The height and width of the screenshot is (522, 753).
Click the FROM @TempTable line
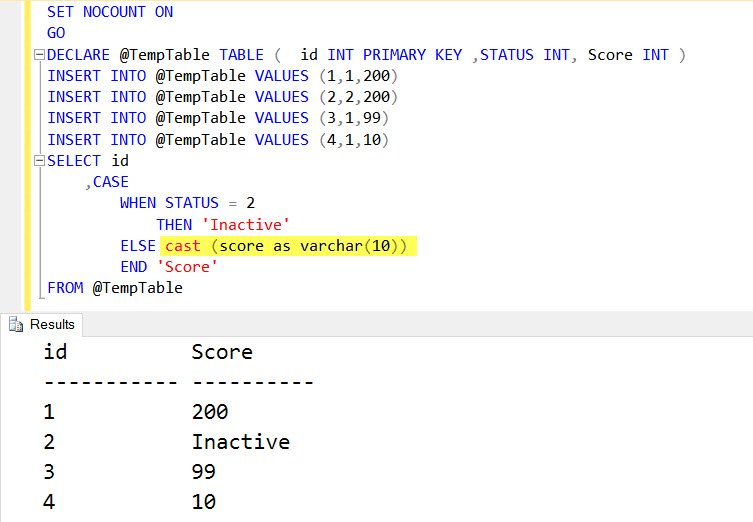click(x=115, y=288)
